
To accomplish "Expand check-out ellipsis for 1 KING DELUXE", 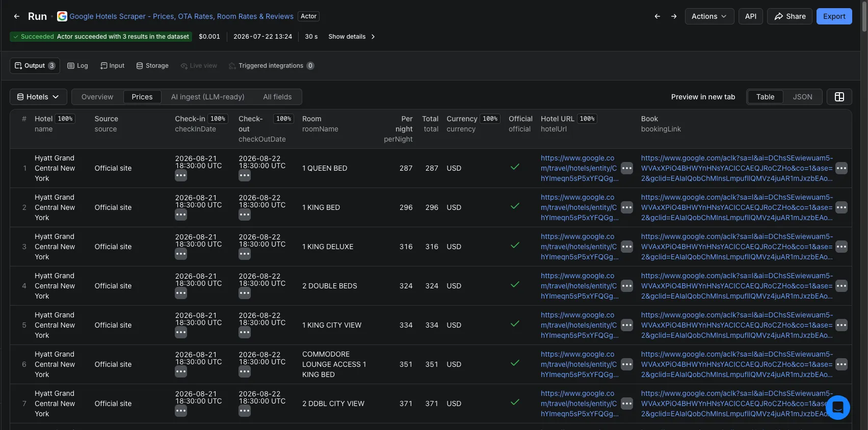I will pyautogui.click(x=245, y=254).
